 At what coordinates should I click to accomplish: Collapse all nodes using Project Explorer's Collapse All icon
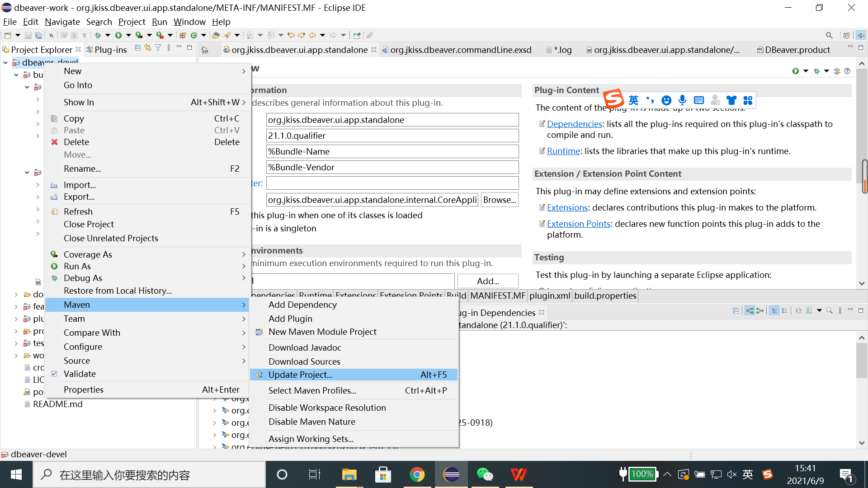pyautogui.click(x=137, y=47)
